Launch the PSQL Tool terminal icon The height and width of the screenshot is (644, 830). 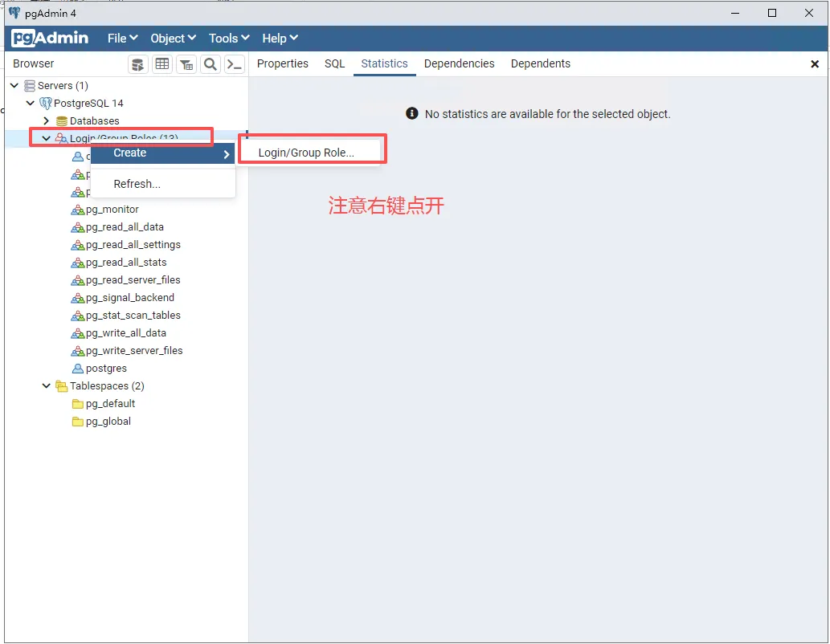235,64
